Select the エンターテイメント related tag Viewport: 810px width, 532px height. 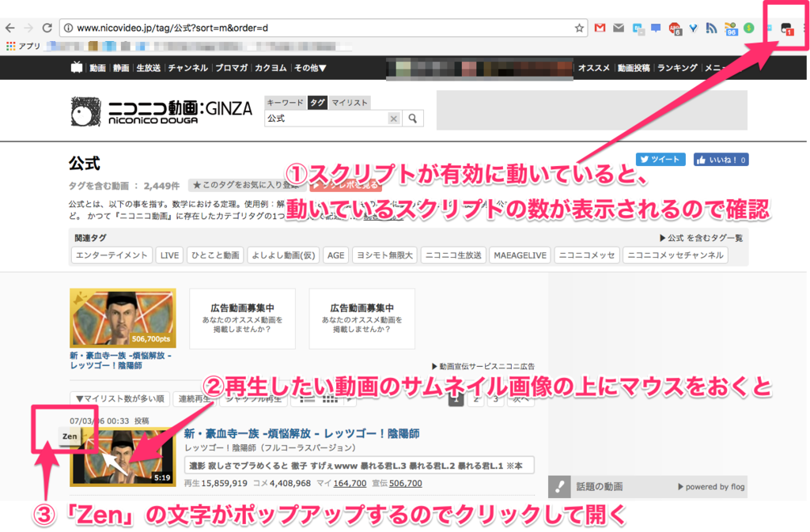(112, 255)
